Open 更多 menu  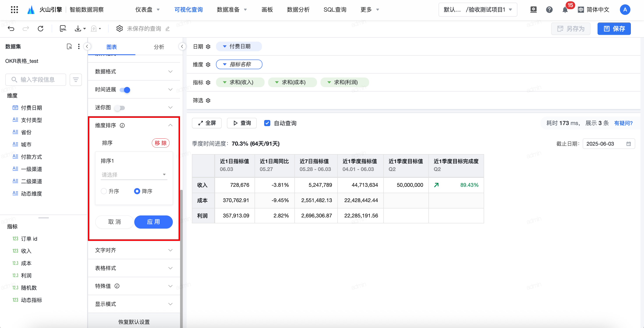[x=370, y=10]
